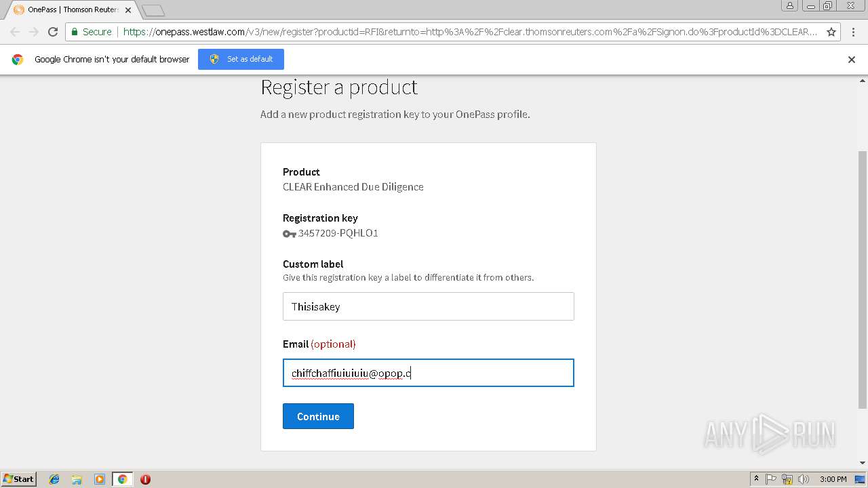Image resolution: width=868 pixels, height=488 pixels.
Task: Click the scrollbar up arrow
Action: click(x=863, y=81)
